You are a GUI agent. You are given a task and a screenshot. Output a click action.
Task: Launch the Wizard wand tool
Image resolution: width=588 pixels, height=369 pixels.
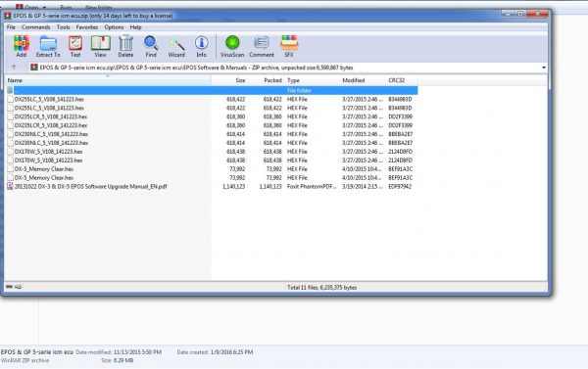click(x=176, y=46)
